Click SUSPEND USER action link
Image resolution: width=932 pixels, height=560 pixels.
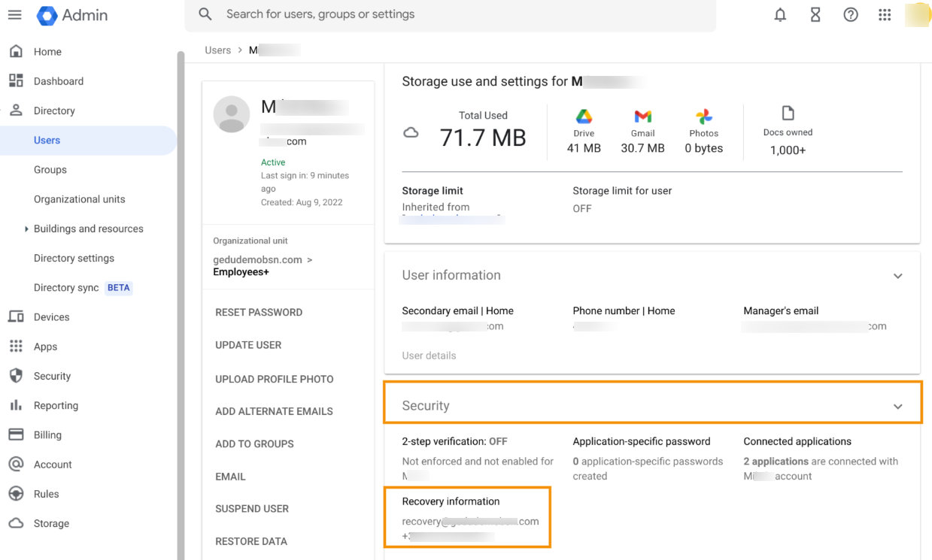tap(252, 509)
